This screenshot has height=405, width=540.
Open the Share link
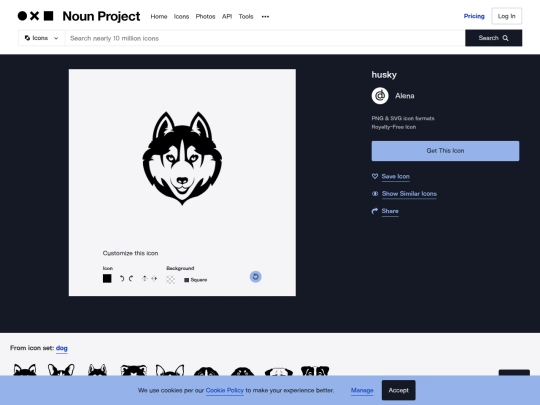[x=390, y=211]
